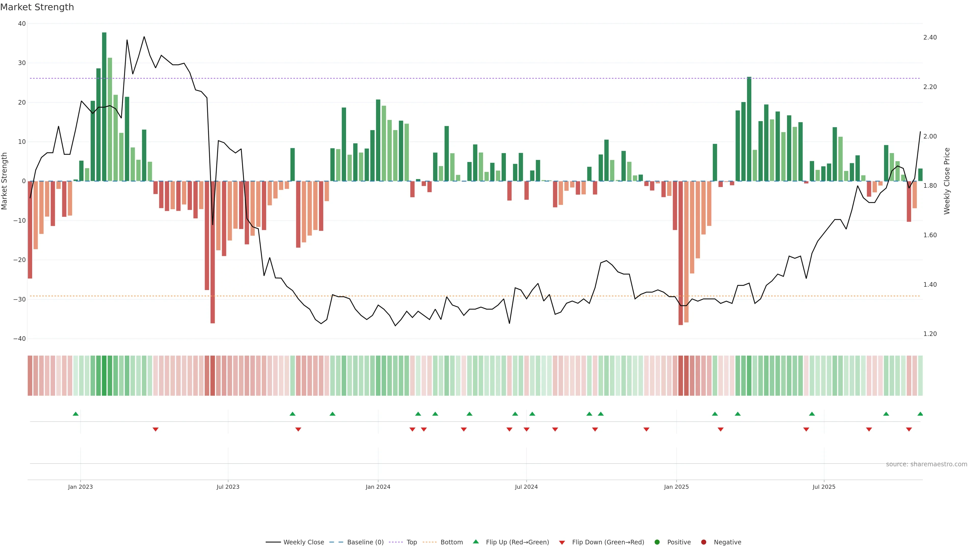Click the first green flip-up marker near Jan 2023
The height and width of the screenshot is (551, 980).
coord(76,414)
